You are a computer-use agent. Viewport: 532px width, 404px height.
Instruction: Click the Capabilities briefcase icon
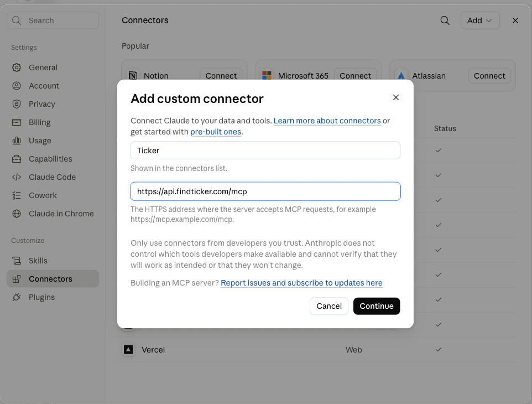pyautogui.click(x=17, y=159)
